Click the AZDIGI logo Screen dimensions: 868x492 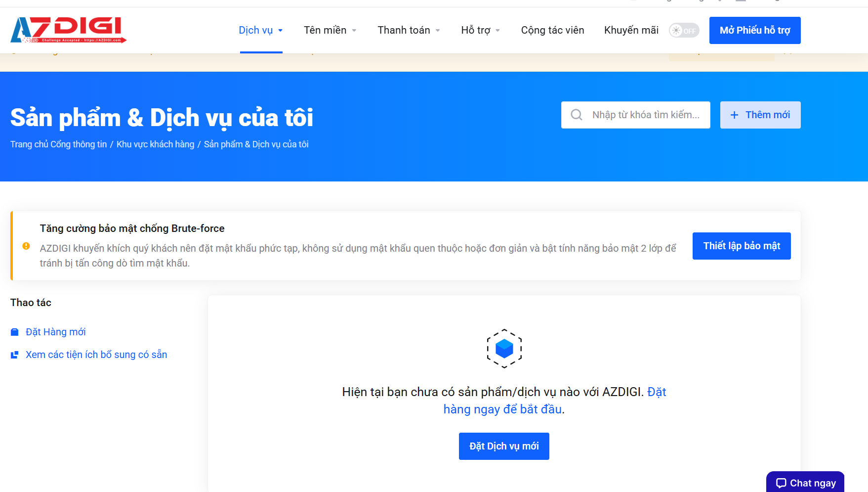[68, 30]
